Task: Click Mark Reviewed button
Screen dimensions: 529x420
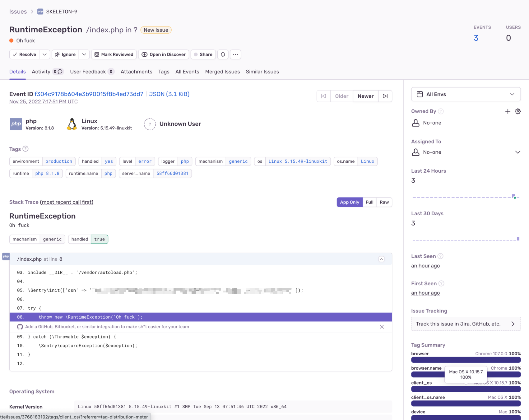Action: point(114,54)
